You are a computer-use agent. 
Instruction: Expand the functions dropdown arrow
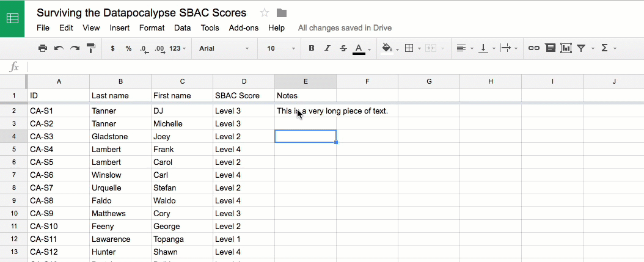click(x=615, y=49)
